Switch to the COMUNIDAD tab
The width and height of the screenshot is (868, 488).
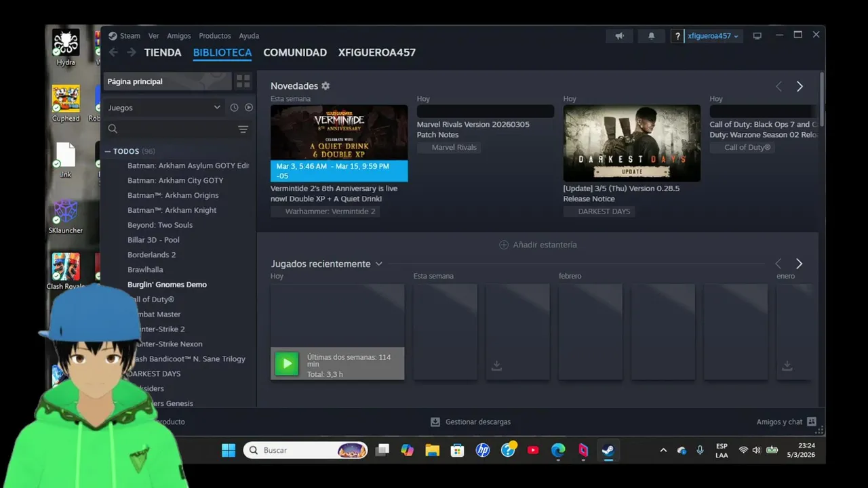(295, 52)
